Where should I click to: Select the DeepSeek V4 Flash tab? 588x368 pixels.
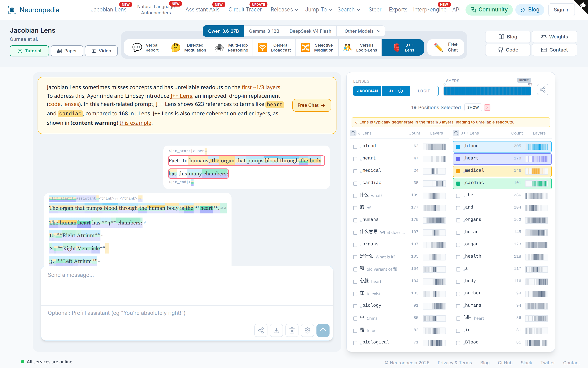coord(310,31)
